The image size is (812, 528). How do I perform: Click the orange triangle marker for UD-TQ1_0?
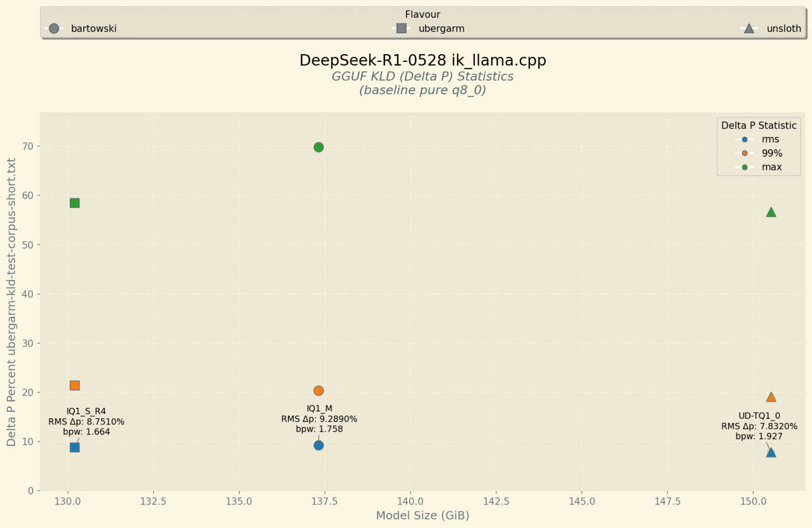(771, 397)
